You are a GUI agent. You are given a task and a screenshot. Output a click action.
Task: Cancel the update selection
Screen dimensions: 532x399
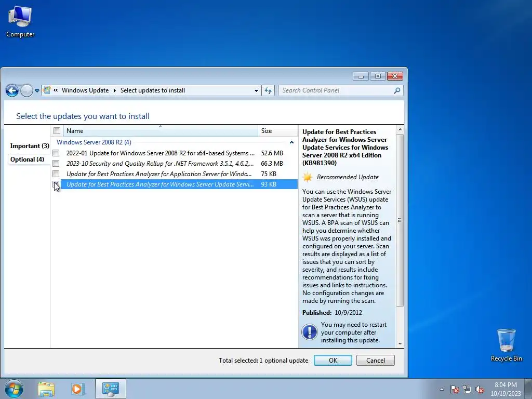click(x=375, y=361)
